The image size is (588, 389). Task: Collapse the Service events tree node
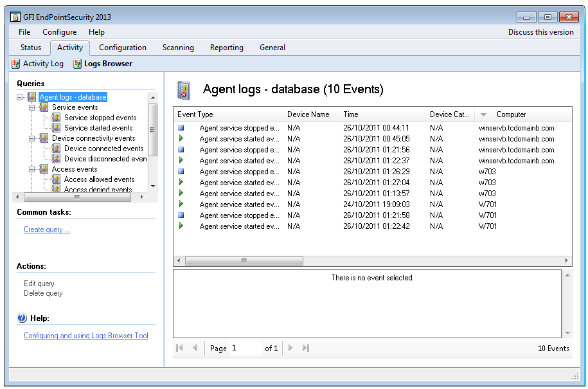32,107
